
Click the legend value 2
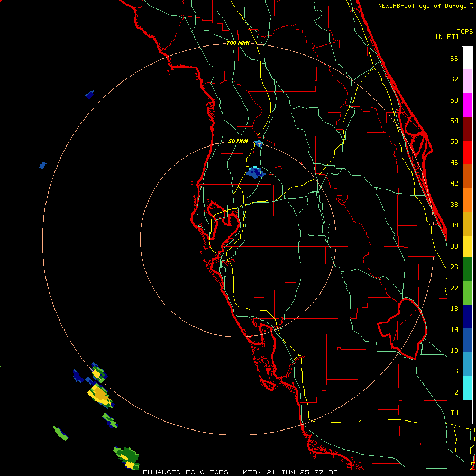click(456, 392)
